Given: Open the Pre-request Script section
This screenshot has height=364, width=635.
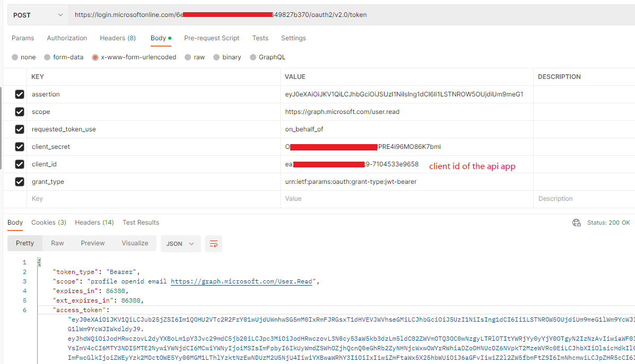Looking at the screenshot, I should [x=212, y=38].
